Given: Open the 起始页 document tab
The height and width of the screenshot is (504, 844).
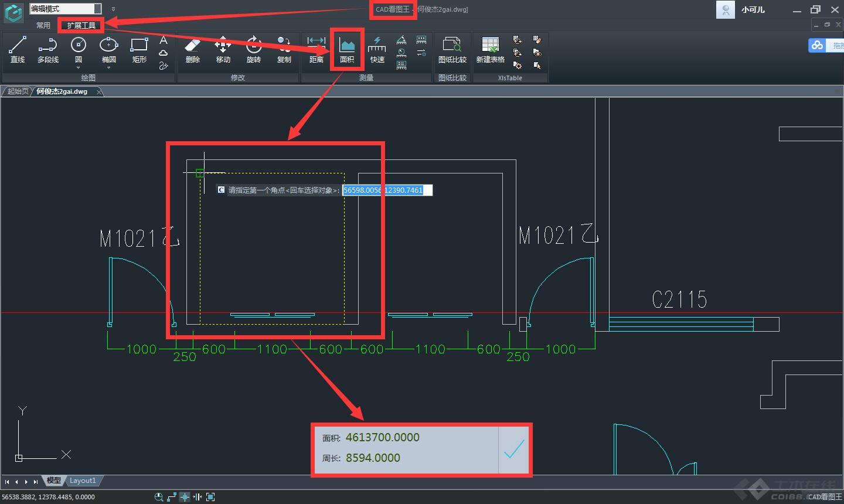Looking at the screenshot, I should coord(17,91).
